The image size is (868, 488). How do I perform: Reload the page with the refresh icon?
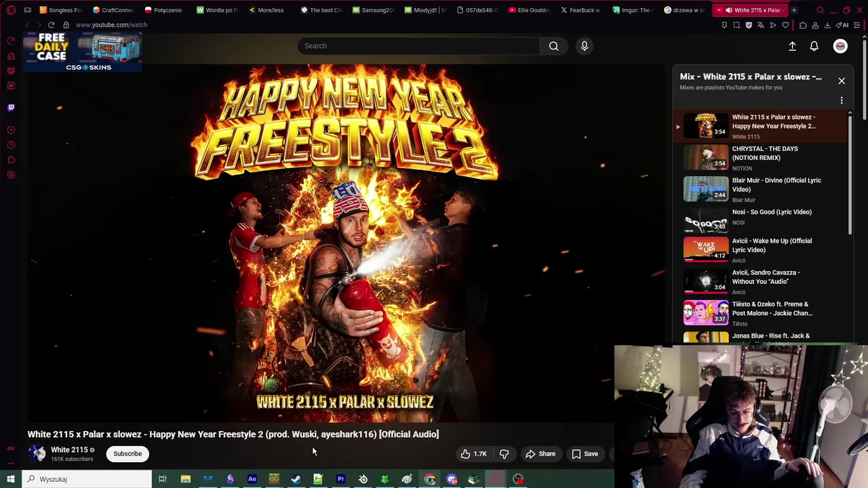pyautogui.click(x=51, y=25)
